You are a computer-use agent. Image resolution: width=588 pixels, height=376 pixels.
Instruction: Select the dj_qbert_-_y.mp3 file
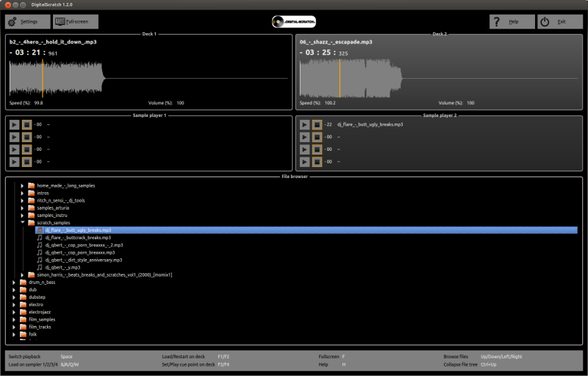(x=62, y=268)
